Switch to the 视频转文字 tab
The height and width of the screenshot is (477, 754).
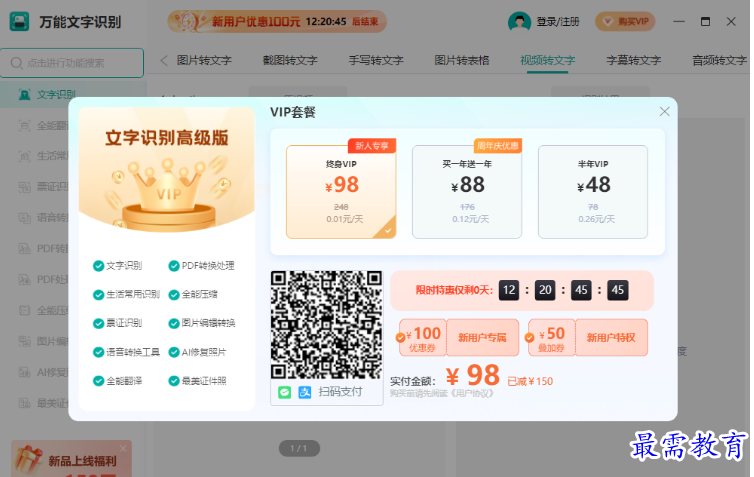pos(548,61)
